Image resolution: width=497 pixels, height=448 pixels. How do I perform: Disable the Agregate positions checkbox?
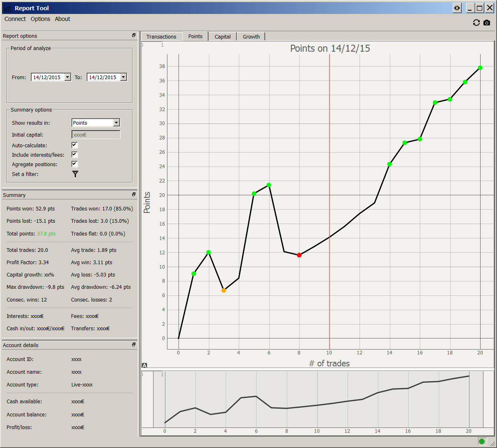pyautogui.click(x=74, y=164)
